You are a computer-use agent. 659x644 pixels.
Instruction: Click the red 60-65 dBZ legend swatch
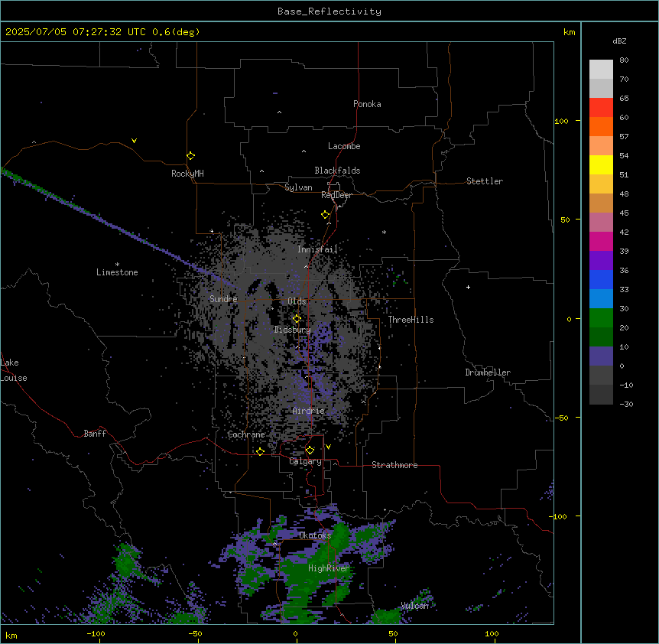(x=601, y=108)
